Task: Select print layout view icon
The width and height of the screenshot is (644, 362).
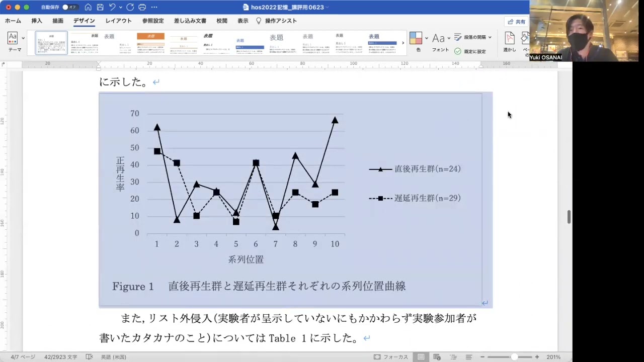Action: click(x=421, y=357)
